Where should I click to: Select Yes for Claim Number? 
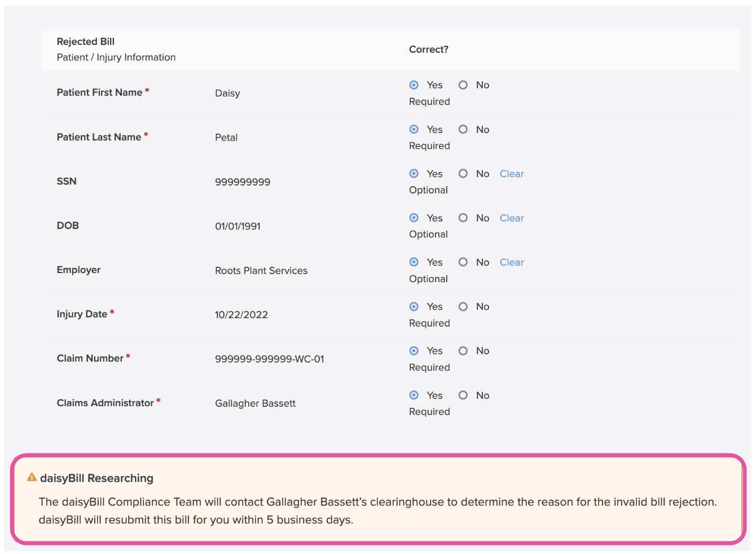(x=414, y=351)
